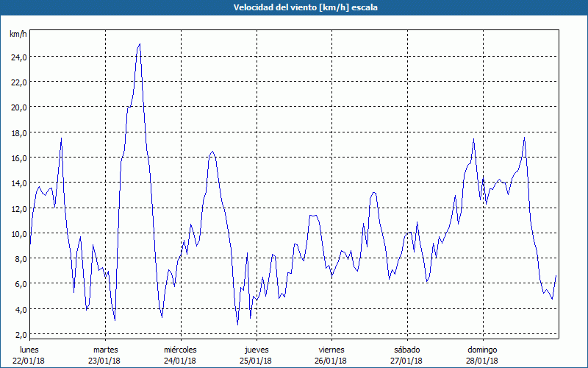Image resolution: width=588 pixels, height=368 pixels.
Task: Select the "lunes" day label
Action: [30, 349]
